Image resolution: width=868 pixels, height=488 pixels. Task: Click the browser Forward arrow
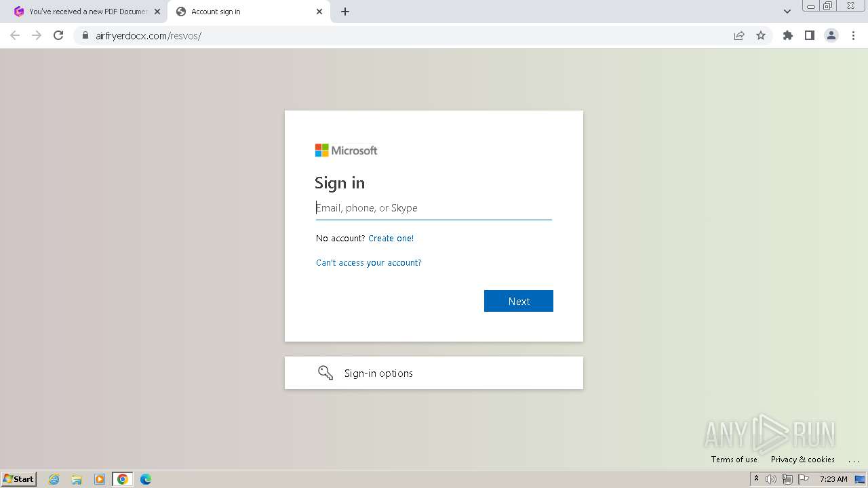(x=37, y=35)
